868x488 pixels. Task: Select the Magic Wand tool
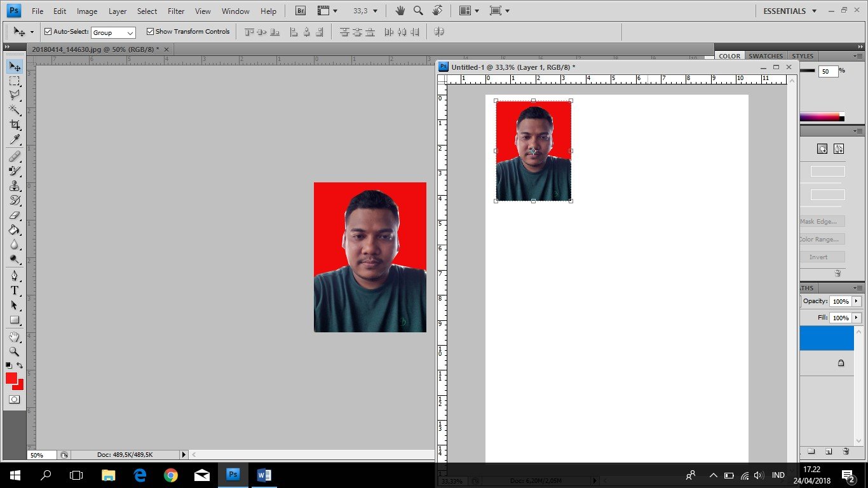coord(15,110)
